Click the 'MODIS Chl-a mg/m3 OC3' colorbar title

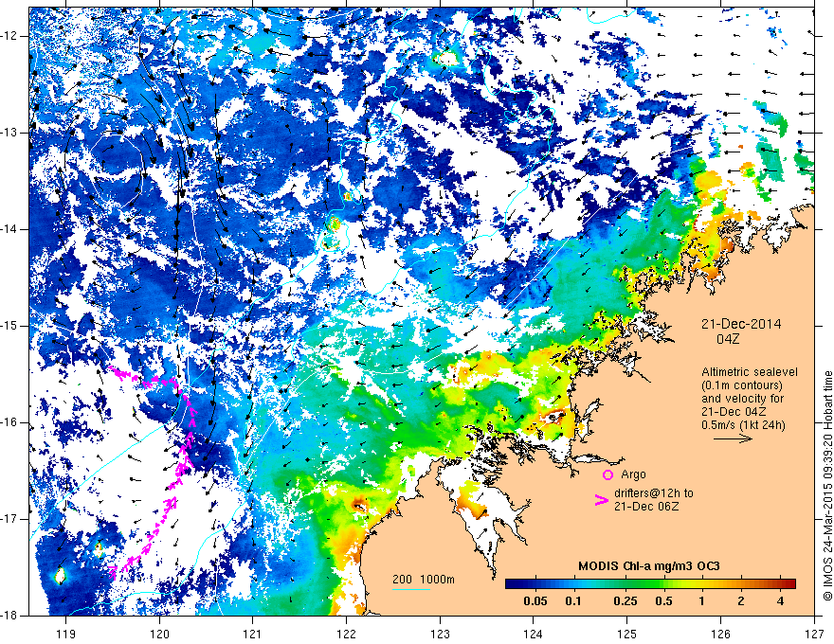click(x=649, y=566)
